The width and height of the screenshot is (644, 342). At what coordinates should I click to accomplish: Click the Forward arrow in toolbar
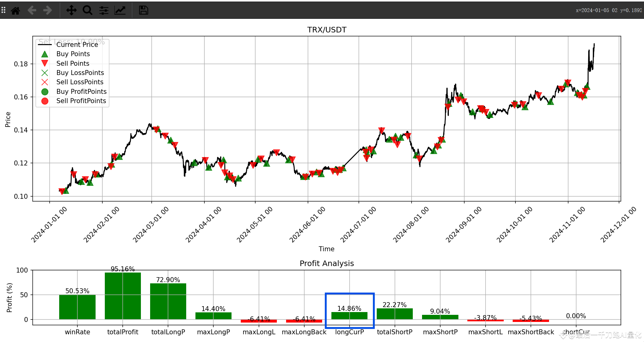(x=47, y=10)
